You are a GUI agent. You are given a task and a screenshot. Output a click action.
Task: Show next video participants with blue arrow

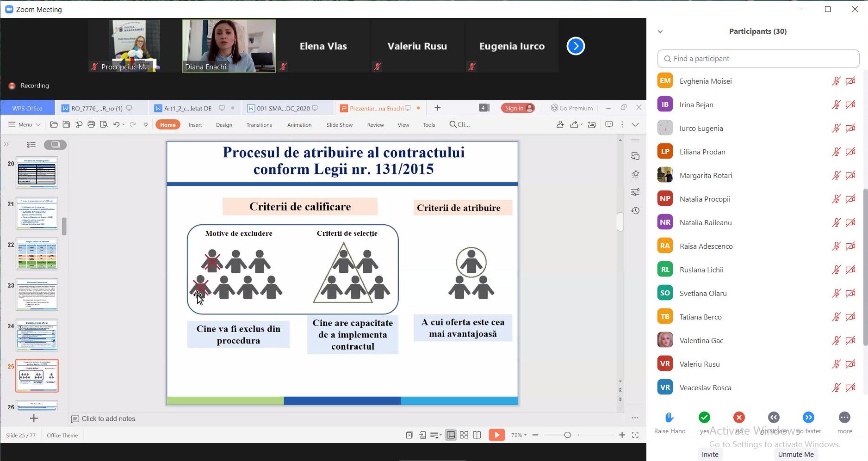(x=576, y=46)
